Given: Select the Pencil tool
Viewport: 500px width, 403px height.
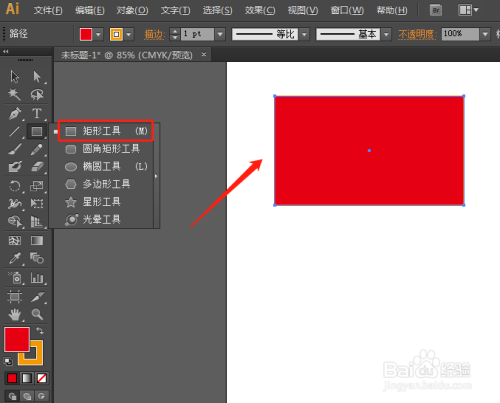Looking at the screenshot, I should click(37, 149).
